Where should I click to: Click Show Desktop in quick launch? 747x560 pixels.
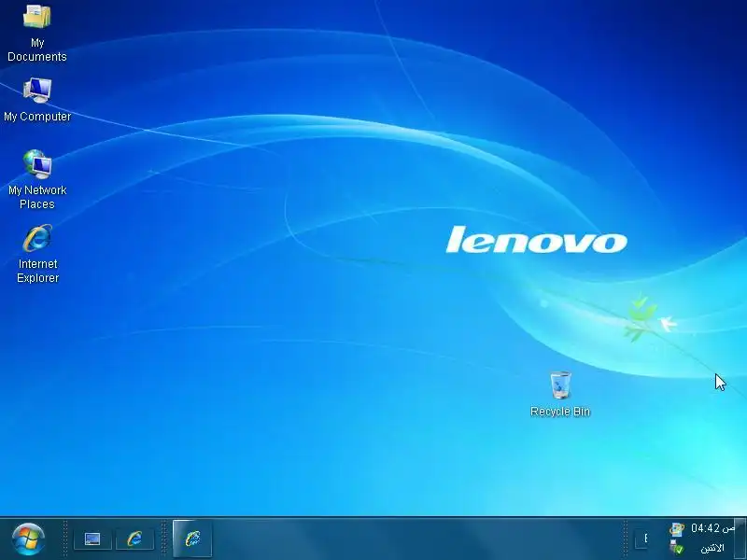(x=92, y=539)
